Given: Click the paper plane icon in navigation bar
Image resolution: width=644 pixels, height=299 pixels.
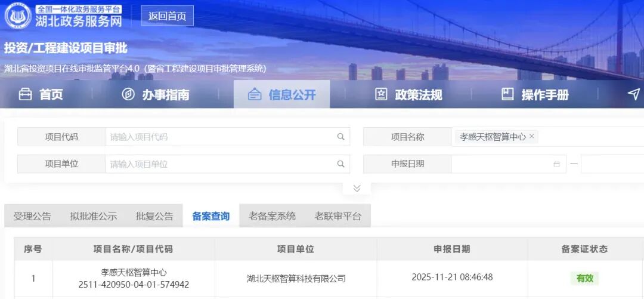Looking at the screenshot, I should (x=633, y=94).
